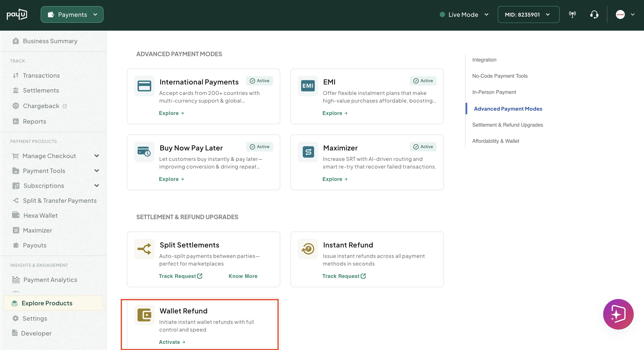Click the EMI card icon
This screenshot has width=644, height=350.
pos(308,86)
